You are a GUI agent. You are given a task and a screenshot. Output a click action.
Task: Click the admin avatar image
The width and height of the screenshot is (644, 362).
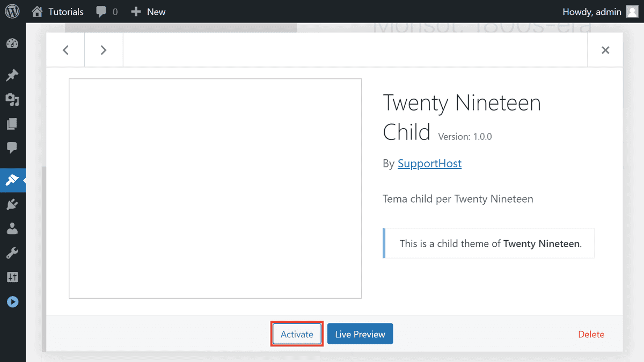pyautogui.click(x=632, y=11)
